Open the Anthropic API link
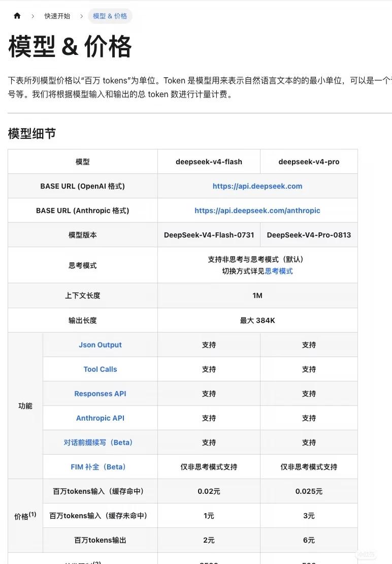This screenshot has height=564, width=392. (x=100, y=418)
